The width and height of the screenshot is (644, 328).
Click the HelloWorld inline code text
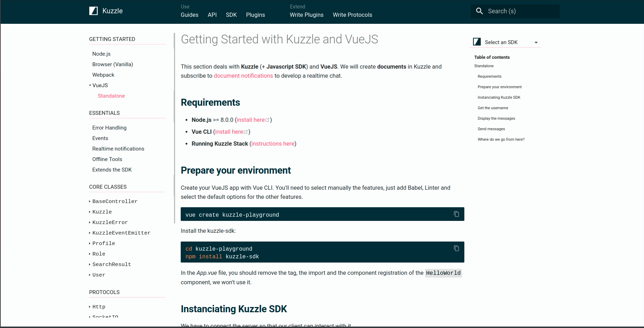tap(443, 273)
